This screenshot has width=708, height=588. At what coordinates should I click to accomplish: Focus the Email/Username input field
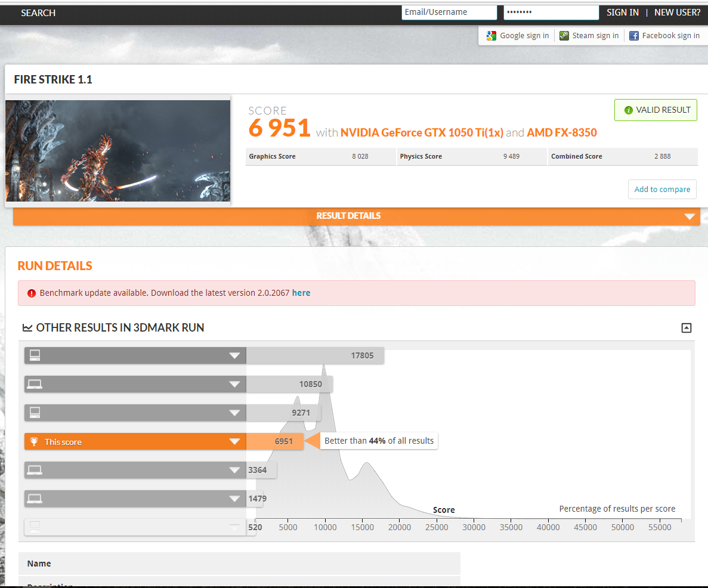point(449,13)
